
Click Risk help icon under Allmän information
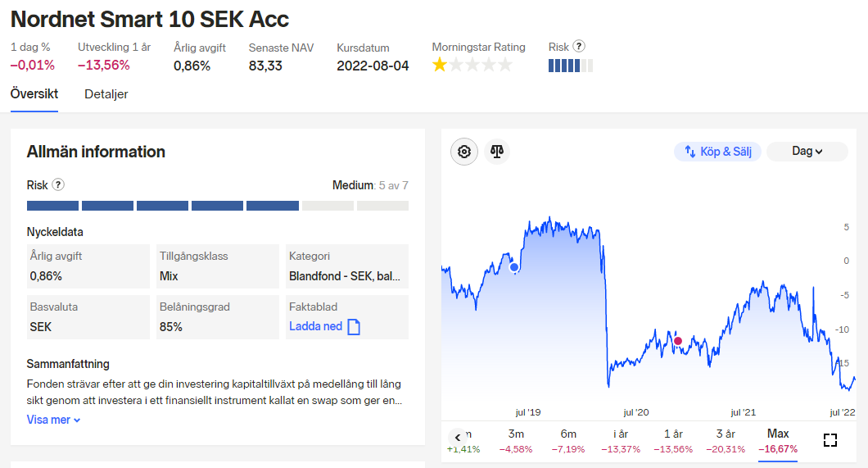pyautogui.click(x=58, y=185)
